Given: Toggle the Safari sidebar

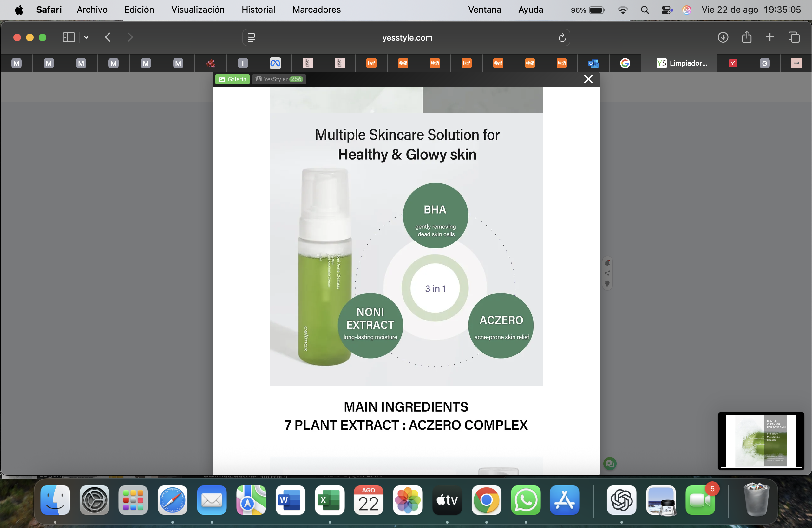Looking at the screenshot, I should (69, 37).
